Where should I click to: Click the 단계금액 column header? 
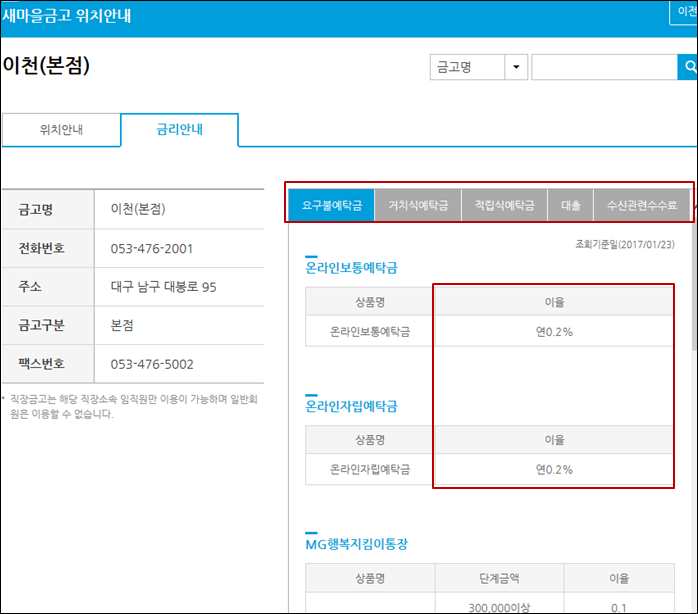499,578
